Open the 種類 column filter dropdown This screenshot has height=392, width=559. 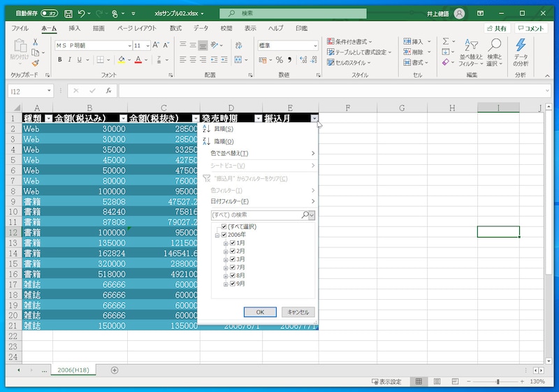point(48,119)
